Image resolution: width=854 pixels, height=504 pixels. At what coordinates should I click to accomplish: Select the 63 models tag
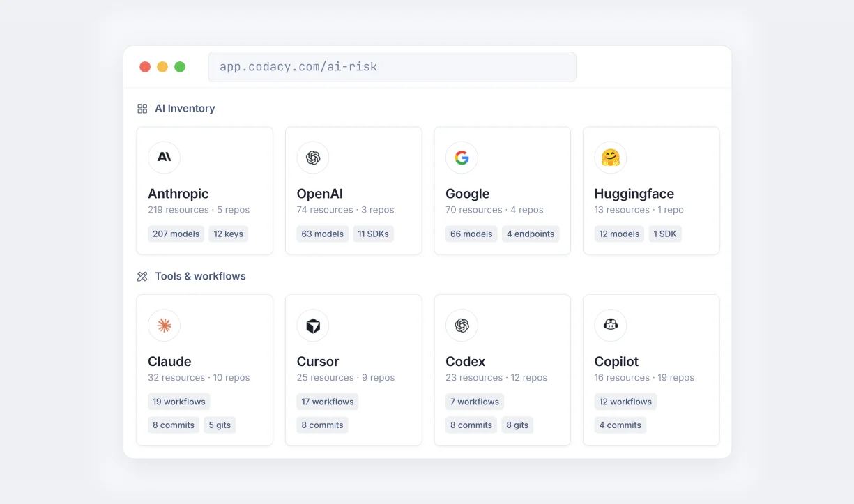click(x=323, y=234)
